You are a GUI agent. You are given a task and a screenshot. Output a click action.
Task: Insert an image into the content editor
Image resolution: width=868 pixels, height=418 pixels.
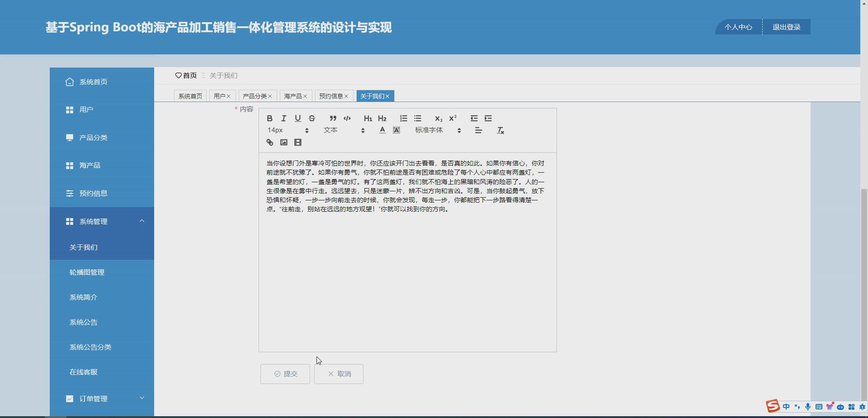coord(283,142)
